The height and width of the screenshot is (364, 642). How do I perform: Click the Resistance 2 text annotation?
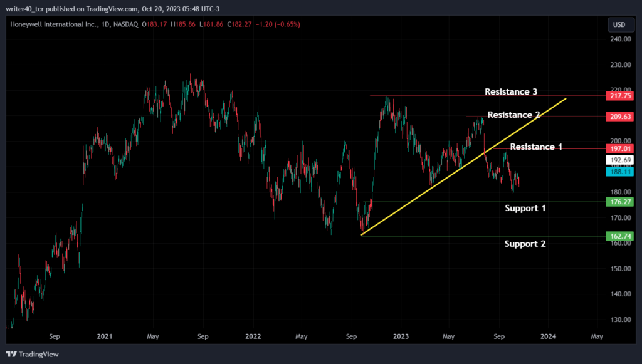514,115
